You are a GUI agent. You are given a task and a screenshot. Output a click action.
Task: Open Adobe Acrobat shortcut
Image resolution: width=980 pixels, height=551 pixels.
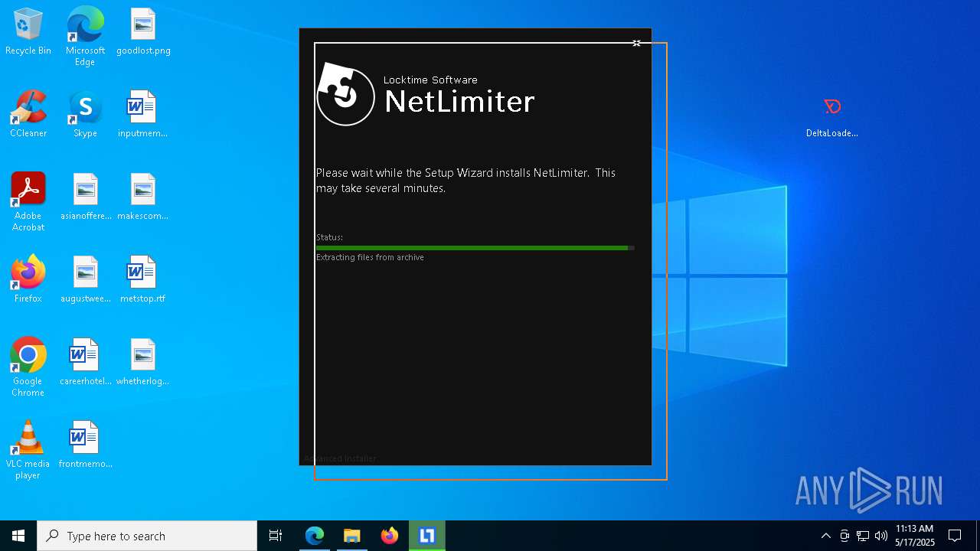point(28,202)
